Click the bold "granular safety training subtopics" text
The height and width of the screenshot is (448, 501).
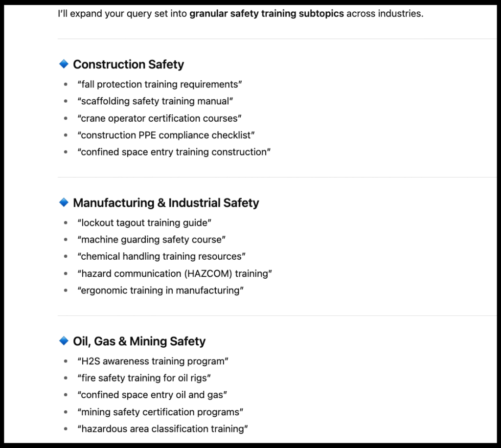click(267, 14)
